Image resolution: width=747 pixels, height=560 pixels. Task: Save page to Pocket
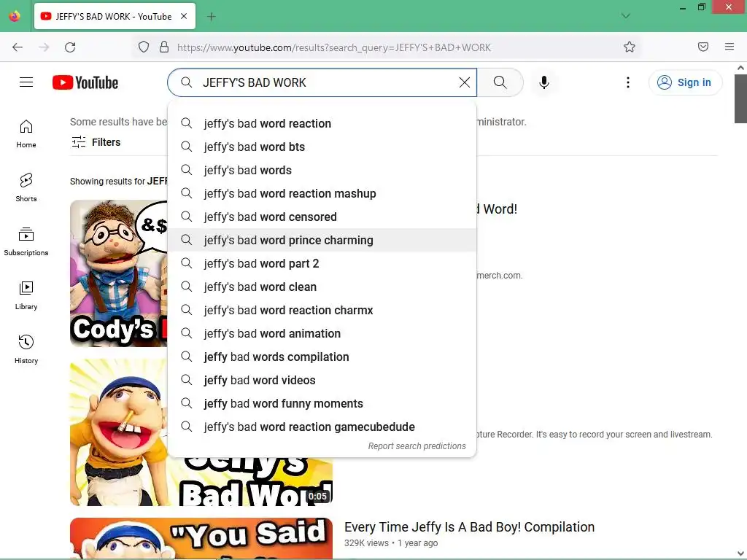point(703,47)
